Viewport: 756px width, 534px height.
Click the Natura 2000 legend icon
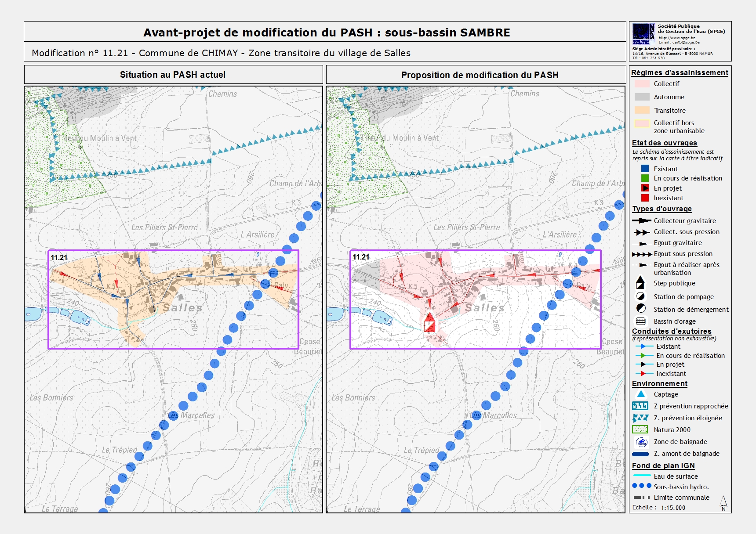(x=640, y=429)
